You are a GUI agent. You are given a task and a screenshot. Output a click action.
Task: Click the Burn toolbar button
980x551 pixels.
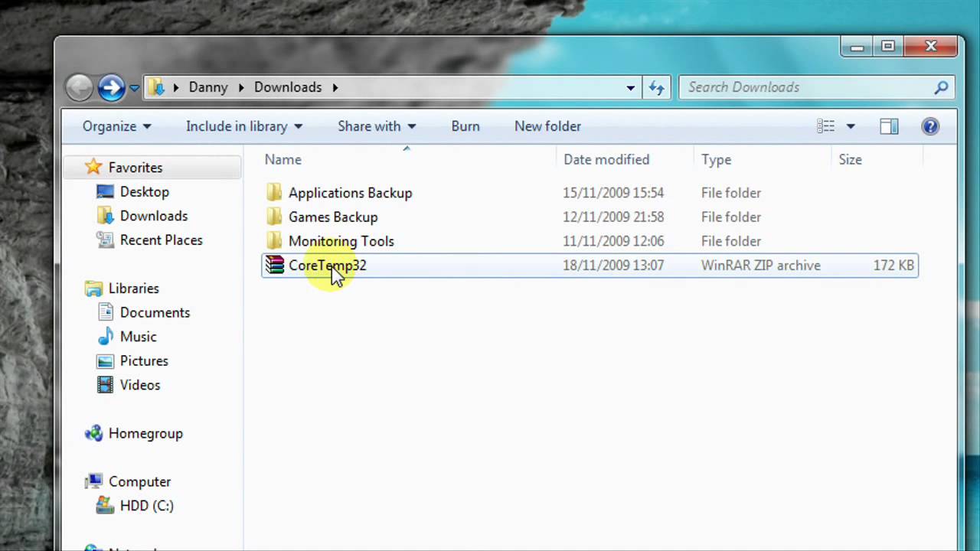point(465,126)
